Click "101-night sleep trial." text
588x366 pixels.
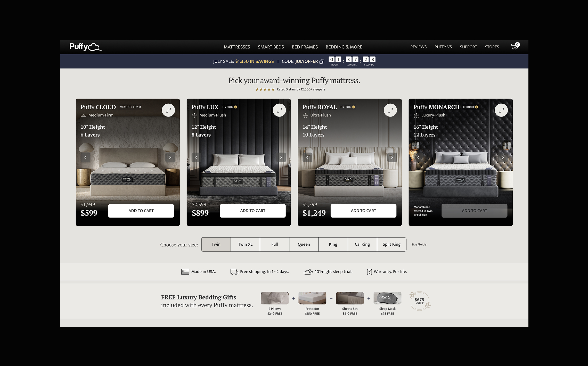pos(333,272)
